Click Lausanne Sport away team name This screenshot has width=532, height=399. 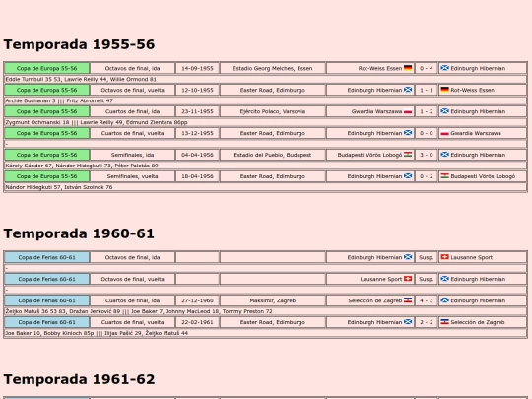(x=471, y=257)
